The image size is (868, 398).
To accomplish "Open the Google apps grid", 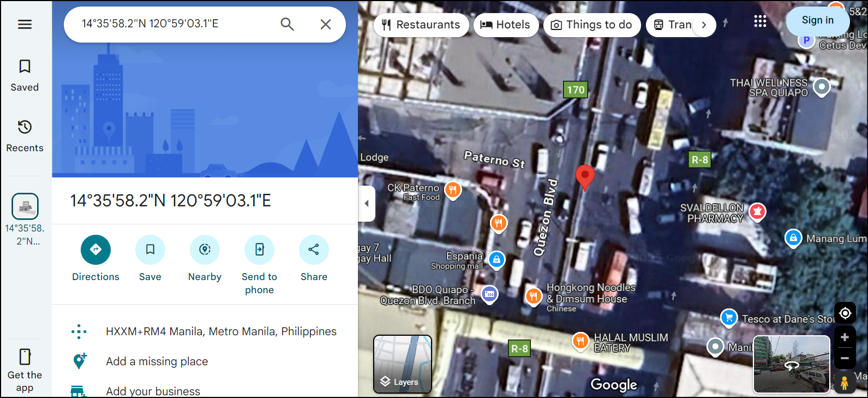I will point(760,21).
